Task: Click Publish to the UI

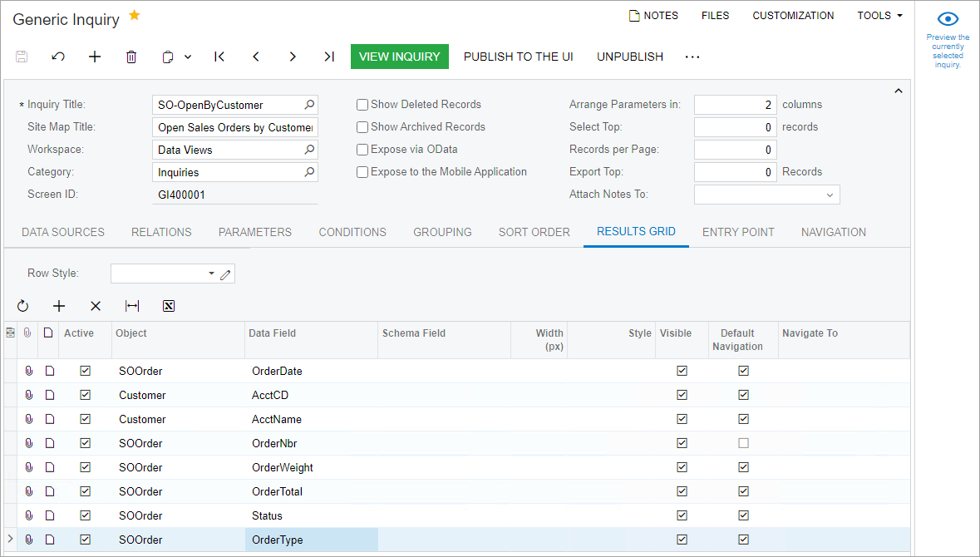Action: coord(518,57)
